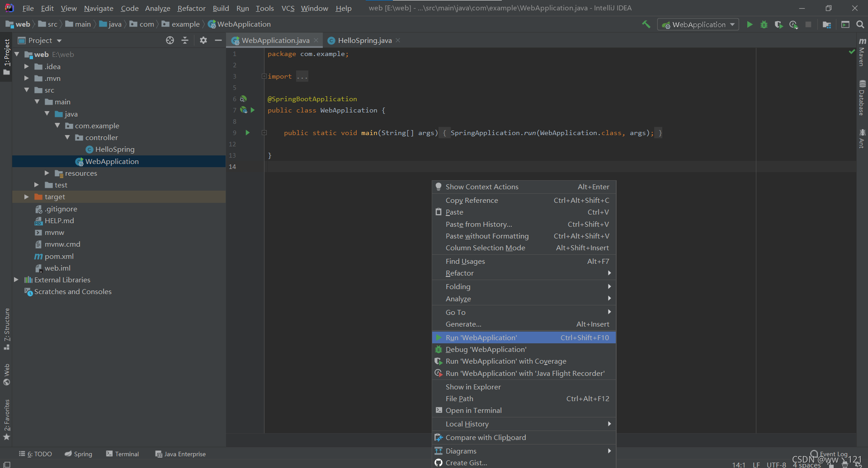Expand the .idea folder
This screenshot has height=468, width=868.
click(27, 66)
